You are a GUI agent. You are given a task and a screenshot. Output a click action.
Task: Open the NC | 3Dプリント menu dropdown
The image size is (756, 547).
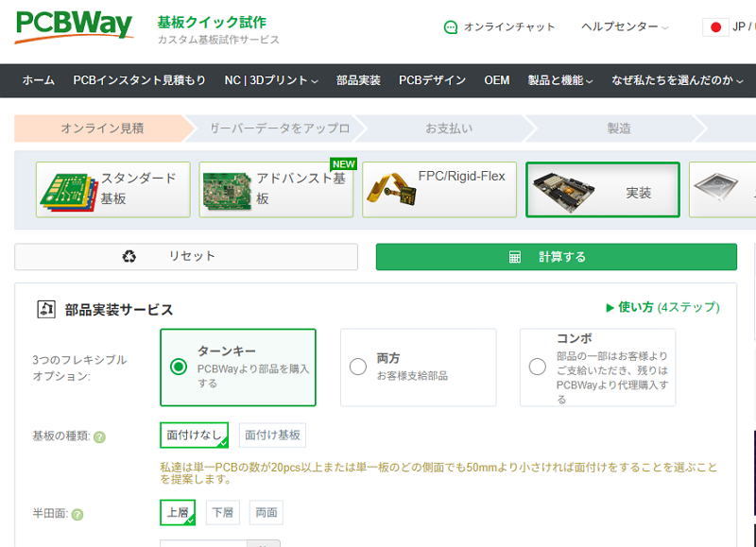pyautogui.click(x=271, y=81)
